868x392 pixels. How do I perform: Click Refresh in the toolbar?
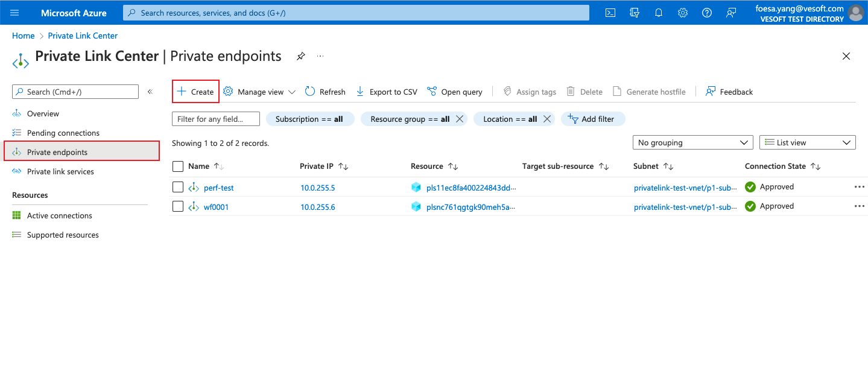pos(325,92)
